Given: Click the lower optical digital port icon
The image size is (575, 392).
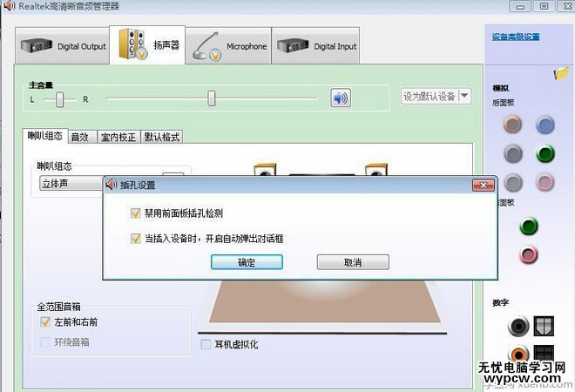Looking at the screenshot, I should 544,354.
